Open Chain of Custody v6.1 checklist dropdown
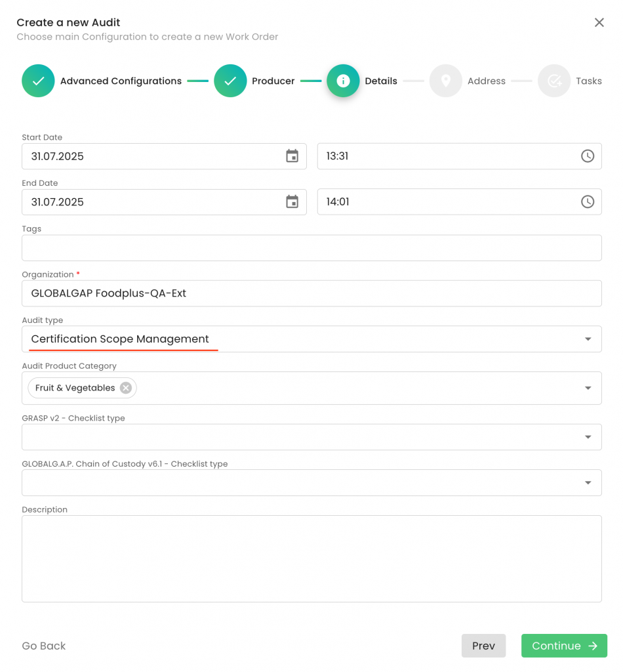This screenshot has width=623, height=672. 588,483
